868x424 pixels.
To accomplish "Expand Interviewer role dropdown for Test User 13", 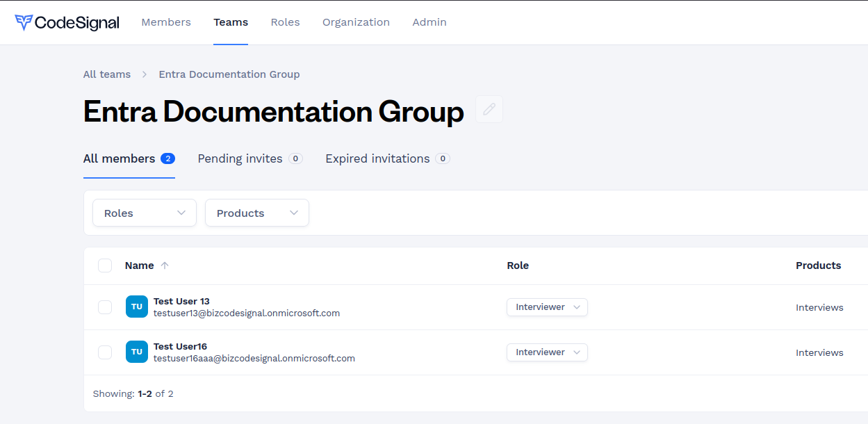I will [547, 307].
